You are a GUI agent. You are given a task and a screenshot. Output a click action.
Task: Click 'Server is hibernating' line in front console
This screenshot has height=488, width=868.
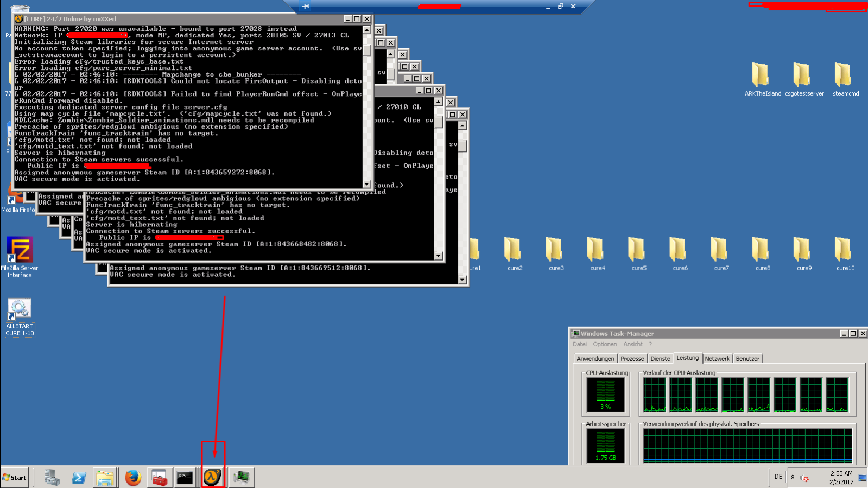click(60, 153)
